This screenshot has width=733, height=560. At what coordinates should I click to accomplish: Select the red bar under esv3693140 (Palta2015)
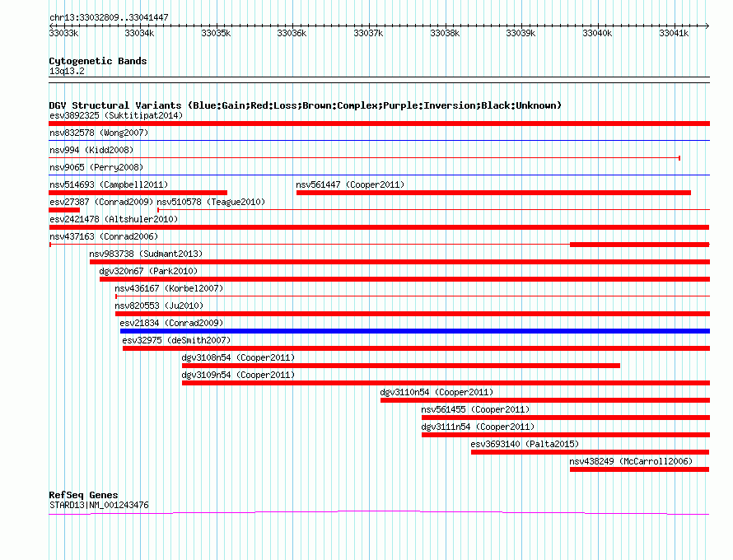[590, 452]
